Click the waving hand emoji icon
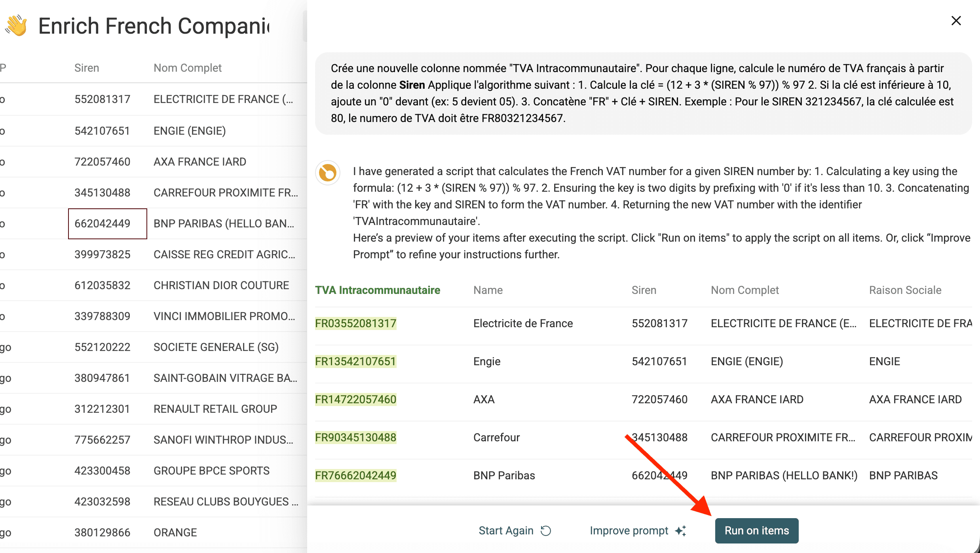The image size is (980, 553). [17, 26]
